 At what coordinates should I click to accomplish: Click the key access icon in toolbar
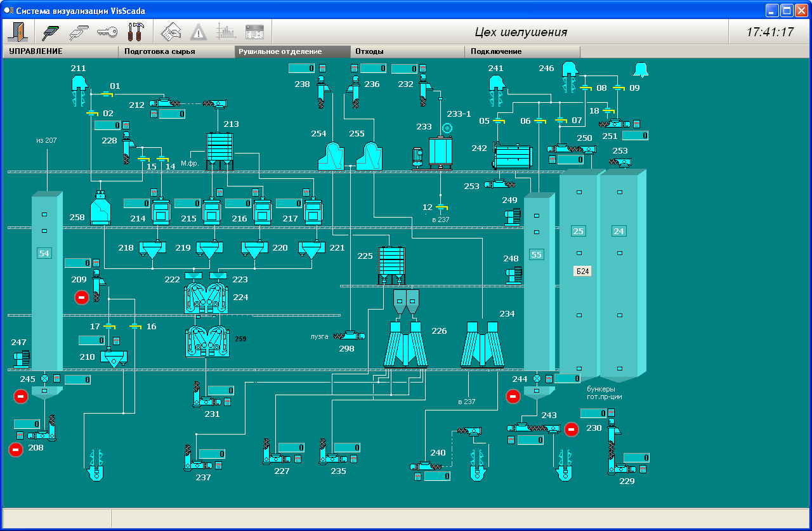click(107, 32)
